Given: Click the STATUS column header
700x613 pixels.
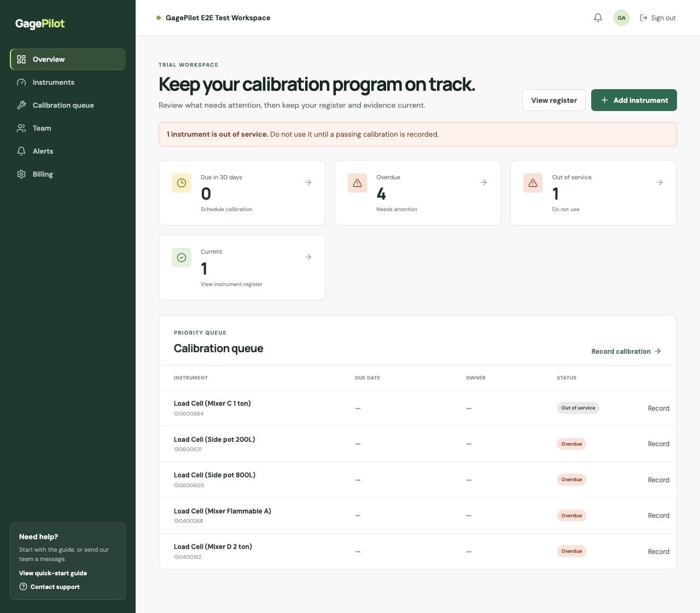Looking at the screenshot, I should (567, 378).
